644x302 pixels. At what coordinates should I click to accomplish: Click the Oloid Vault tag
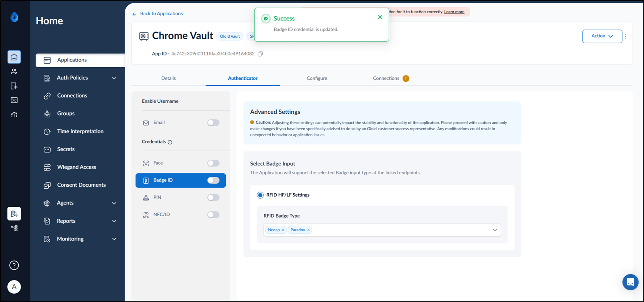tap(230, 36)
